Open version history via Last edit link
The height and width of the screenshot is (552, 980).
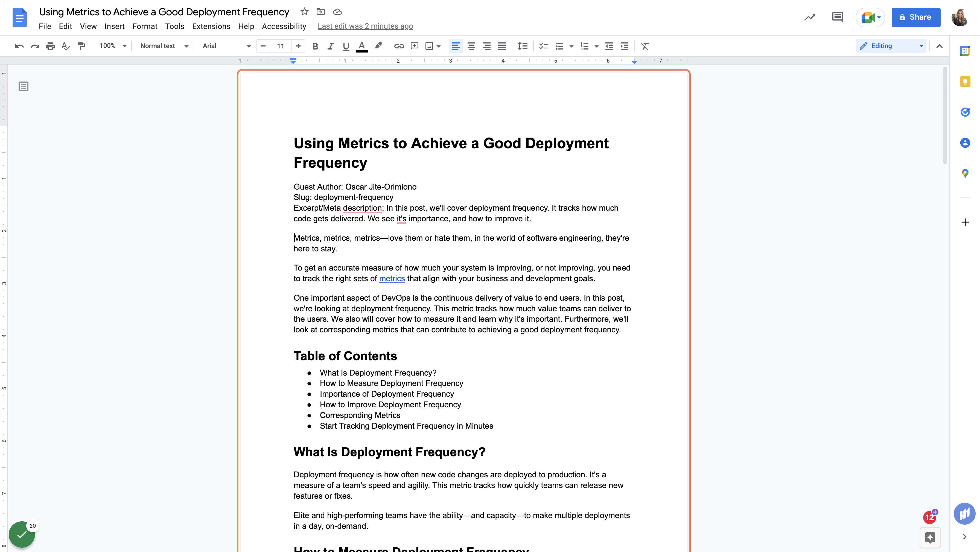[x=365, y=26]
